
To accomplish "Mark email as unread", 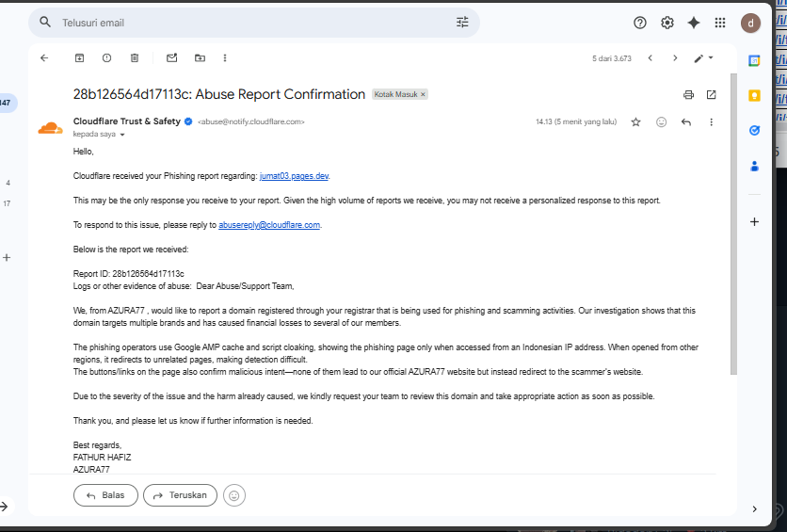I will (171, 58).
